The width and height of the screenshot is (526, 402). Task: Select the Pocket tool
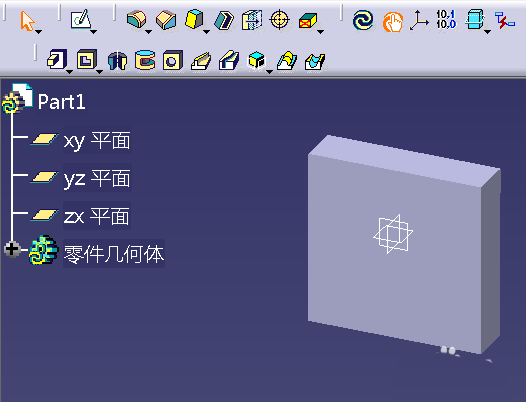click(x=87, y=59)
